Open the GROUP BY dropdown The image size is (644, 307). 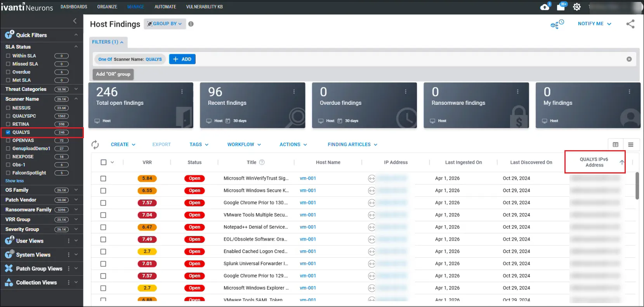coord(165,24)
